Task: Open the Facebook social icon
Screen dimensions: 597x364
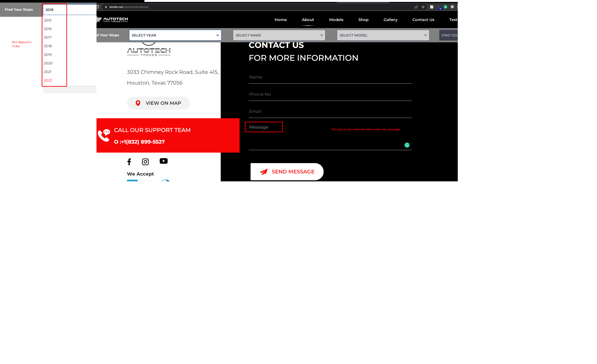Action: pyautogui.click(x=129, y=162)
